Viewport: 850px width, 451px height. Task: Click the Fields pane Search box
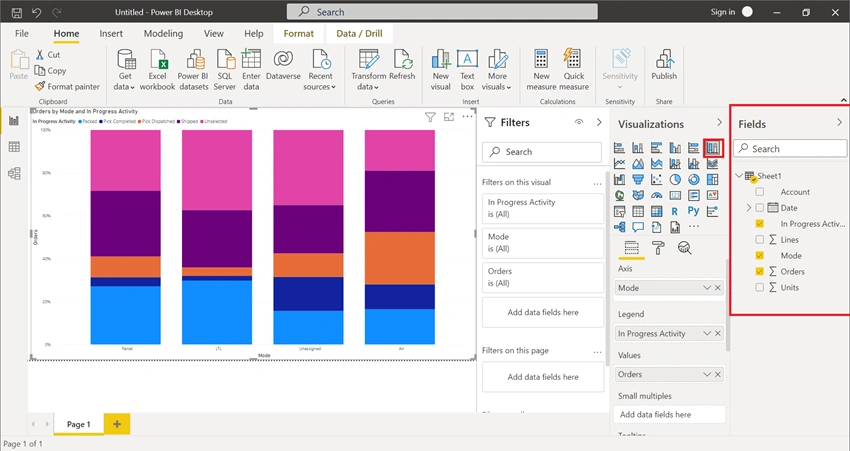pyautogui.click(x=790, y=149)
